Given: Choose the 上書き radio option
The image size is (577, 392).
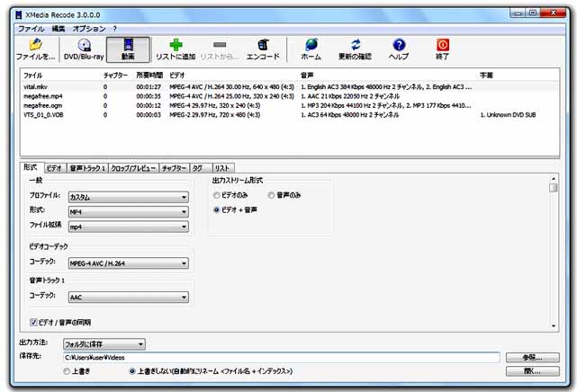Looking at the screenshot, I should point(68,370).
